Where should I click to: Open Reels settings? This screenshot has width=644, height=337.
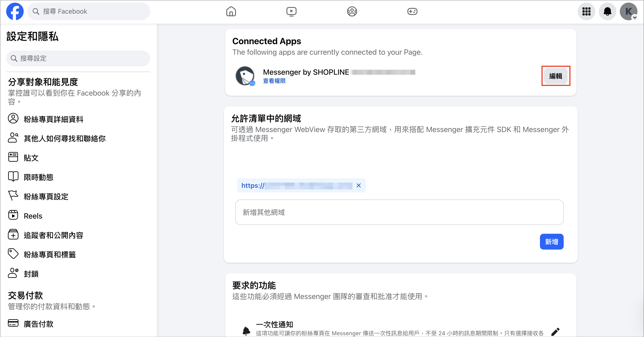click(33, 216)
